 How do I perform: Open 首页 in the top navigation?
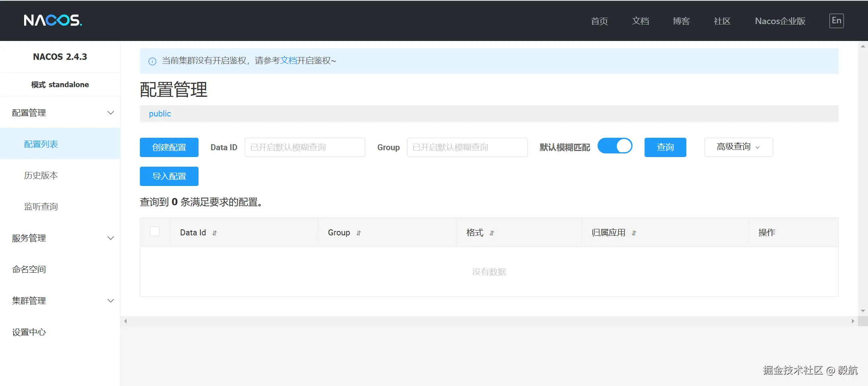[600, 21]
